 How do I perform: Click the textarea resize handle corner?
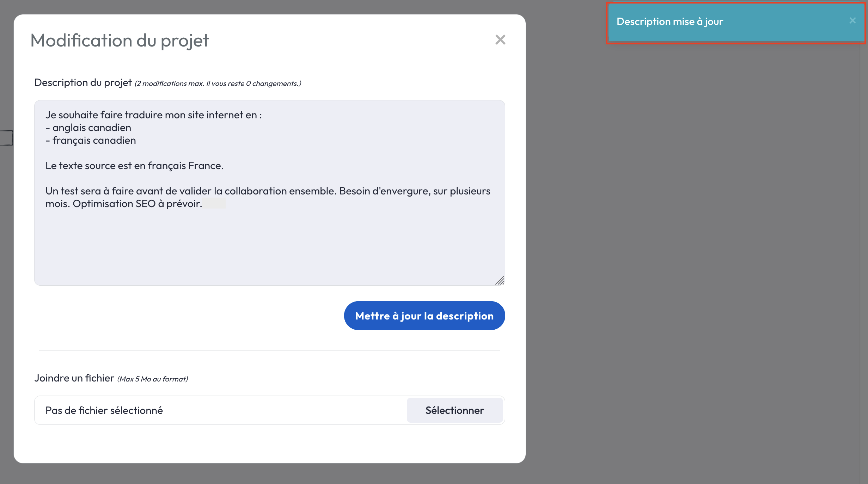coord(500,281)
